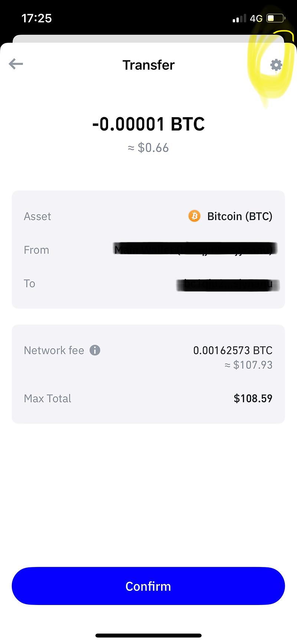The height and width of the screenshot is (644, 297).
Task: Tap the home indicator bar
Action: coord(148,635)
